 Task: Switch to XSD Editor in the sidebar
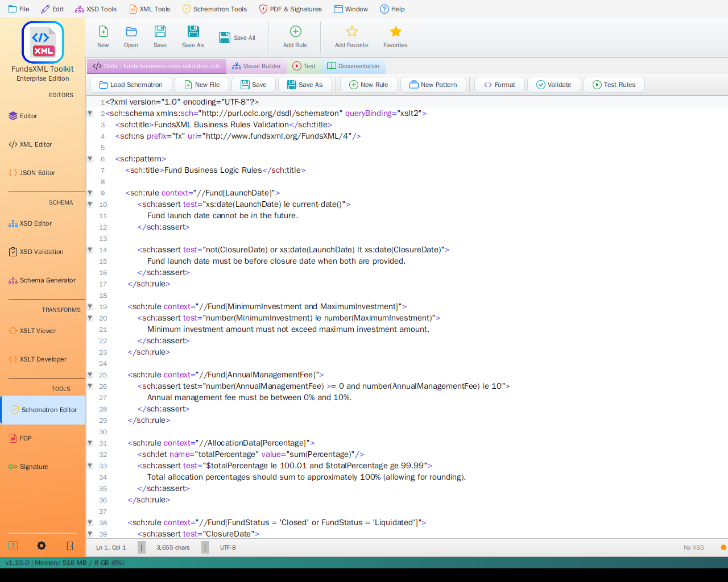[x=43, y=223]
